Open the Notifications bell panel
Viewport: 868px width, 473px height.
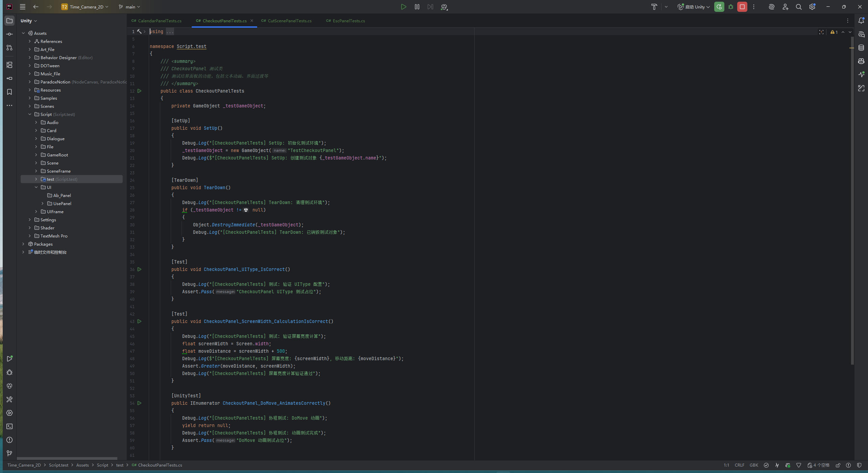click(861, 21)
